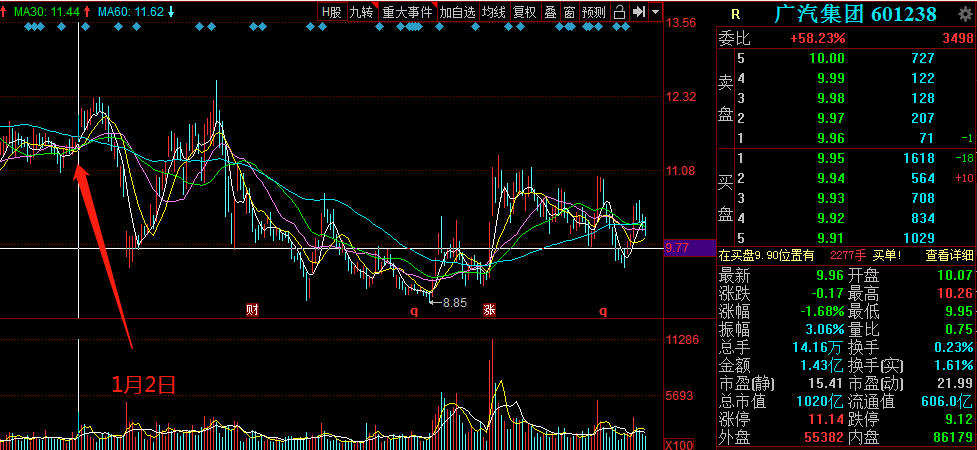This screenshot has width=977, height=450.
Task: Click the 外盘 value 55382
Action: pyautogui.click(x=824, y=438)
